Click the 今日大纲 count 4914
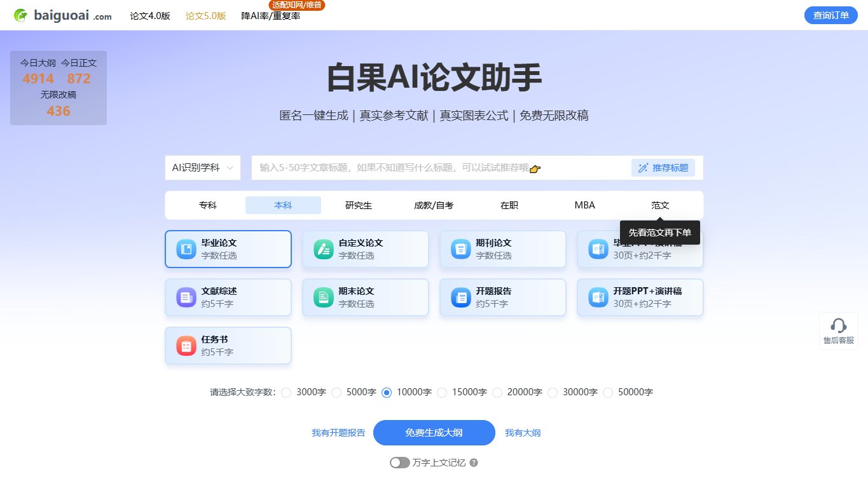This screenshot has height=488, width=868. pos(38,79)
